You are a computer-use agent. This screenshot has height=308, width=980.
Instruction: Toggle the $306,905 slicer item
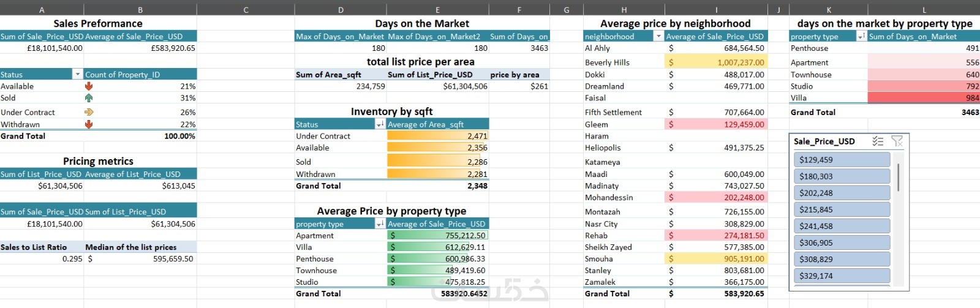point(842,242)
